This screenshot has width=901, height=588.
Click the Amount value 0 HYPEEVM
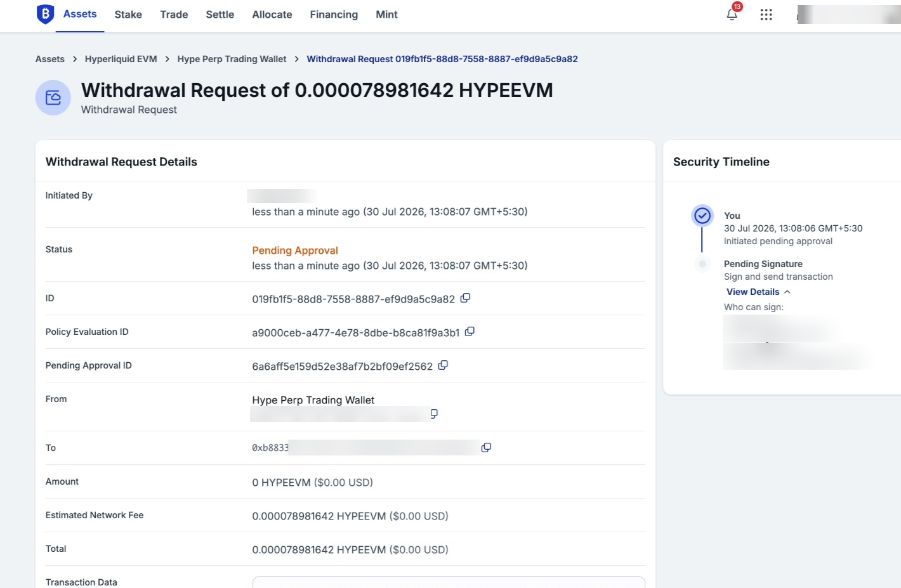(312, 483)
